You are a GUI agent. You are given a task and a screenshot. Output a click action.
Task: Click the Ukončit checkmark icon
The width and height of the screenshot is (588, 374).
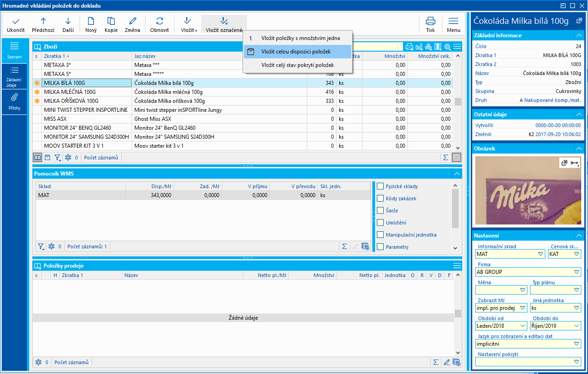[x=16, y=21]
